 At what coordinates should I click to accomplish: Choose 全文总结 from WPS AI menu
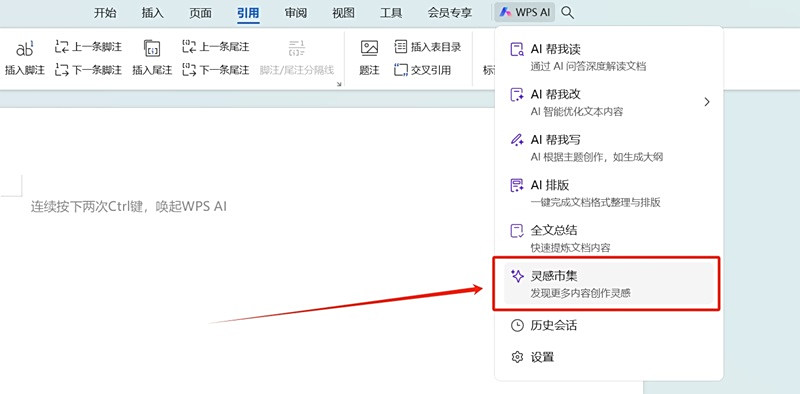609,238
